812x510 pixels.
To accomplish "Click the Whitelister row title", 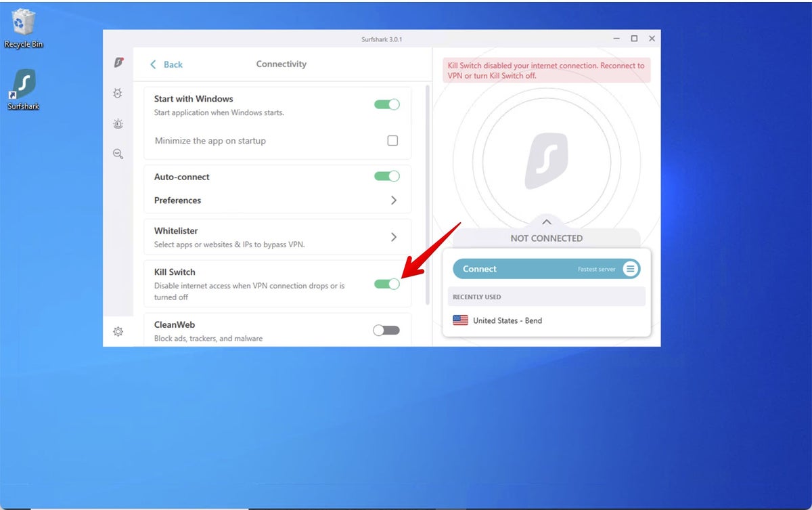I will (176, 231).
